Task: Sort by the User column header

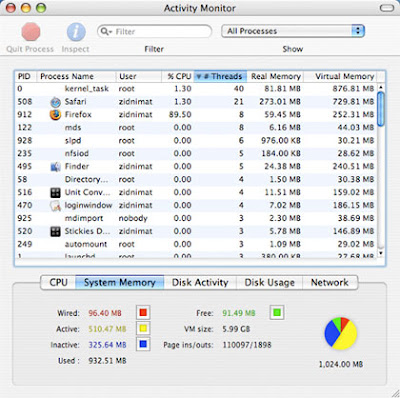Action: coord(139,76)
